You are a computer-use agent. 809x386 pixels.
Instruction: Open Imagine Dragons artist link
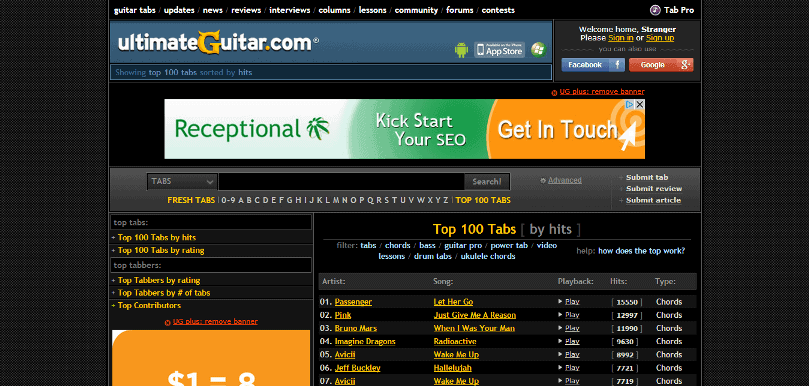[365, 342]
